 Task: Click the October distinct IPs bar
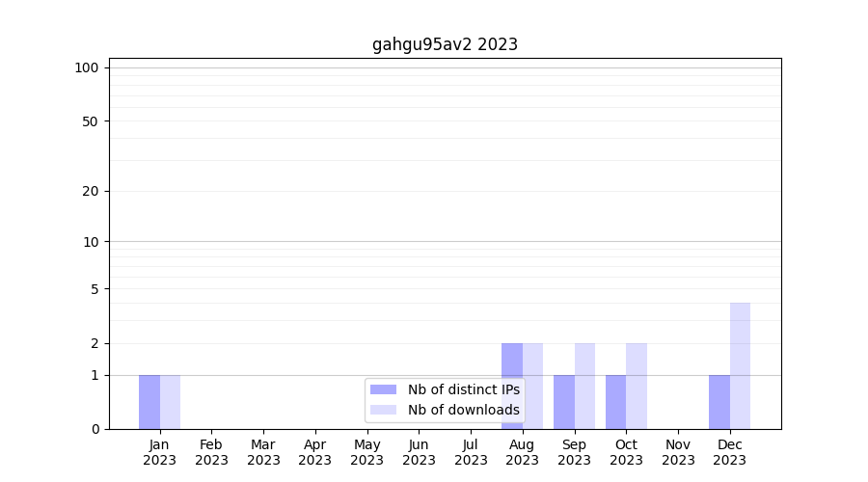pos(615,402)
